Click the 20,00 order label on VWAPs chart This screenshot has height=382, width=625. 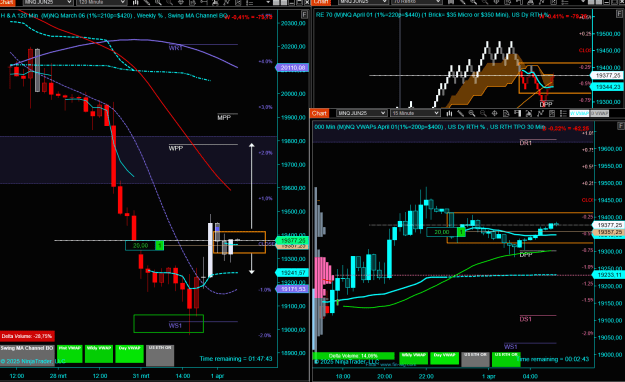[x=442, y=232]
